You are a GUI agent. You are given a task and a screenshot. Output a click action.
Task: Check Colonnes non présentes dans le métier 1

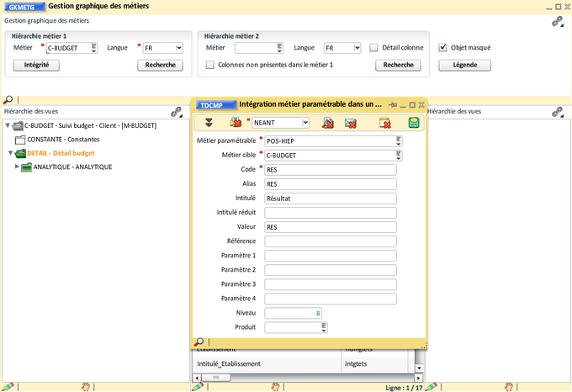210,65
